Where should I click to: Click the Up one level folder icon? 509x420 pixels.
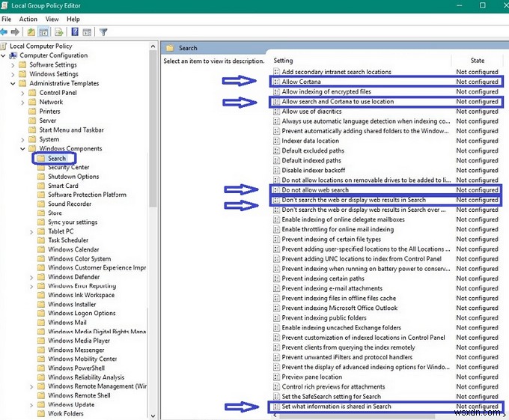[31, 32]
